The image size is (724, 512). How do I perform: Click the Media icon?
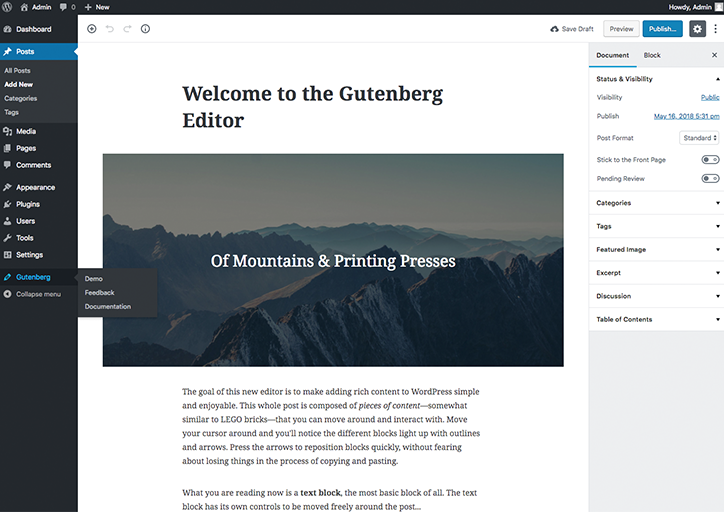7,131
